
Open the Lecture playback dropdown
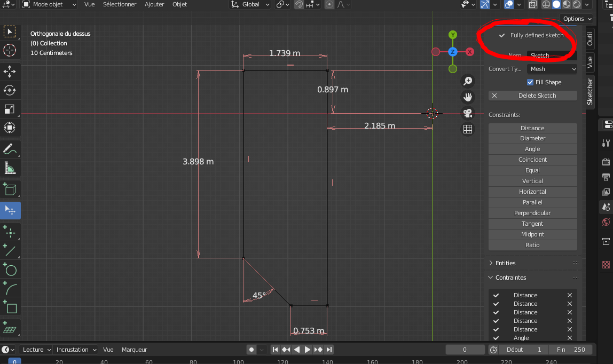[37, 350]
